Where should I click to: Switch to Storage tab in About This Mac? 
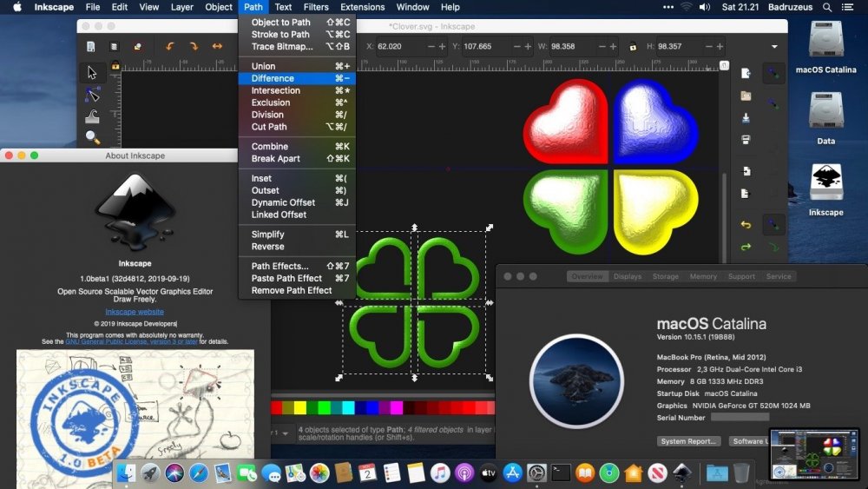coord(666,276)
